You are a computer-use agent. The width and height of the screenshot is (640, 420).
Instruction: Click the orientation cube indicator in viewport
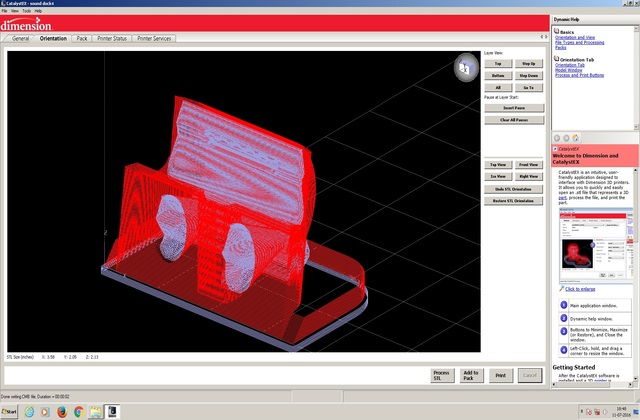click(466, 67)
